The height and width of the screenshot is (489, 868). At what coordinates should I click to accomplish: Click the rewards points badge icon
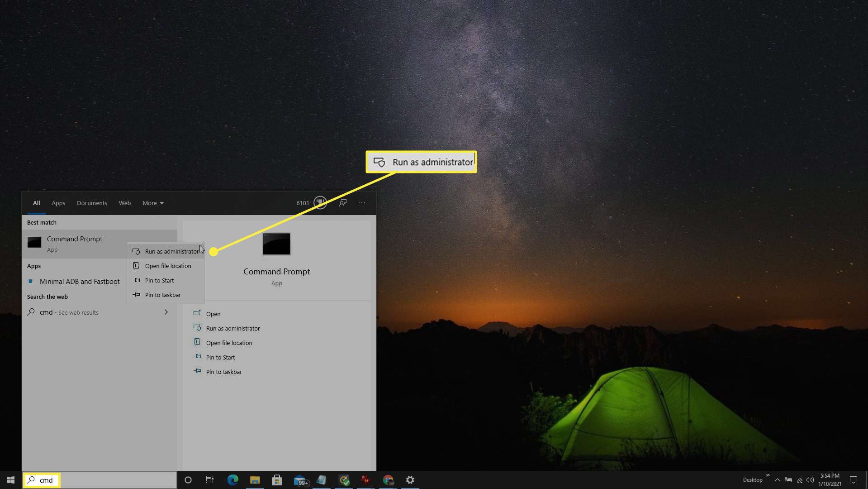[x=320, y=202]
